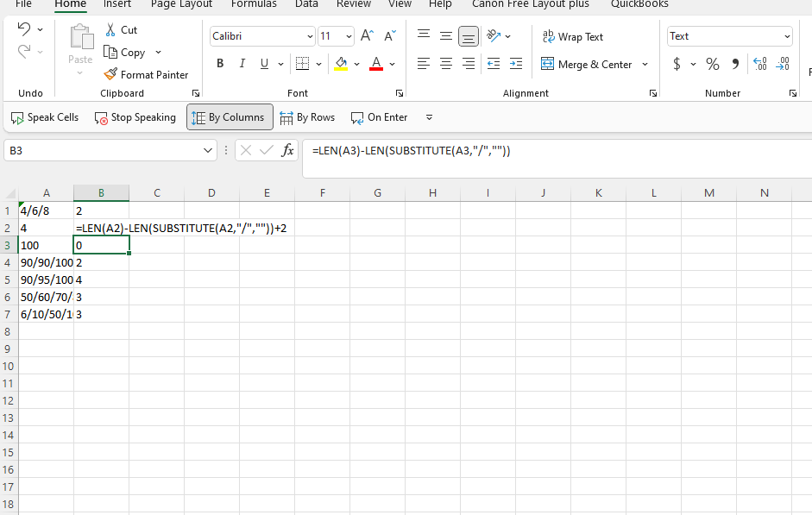Viewport: 812px width, 515px height.
Task: Click Stop Speaking
Action: [x=135, y=117]
